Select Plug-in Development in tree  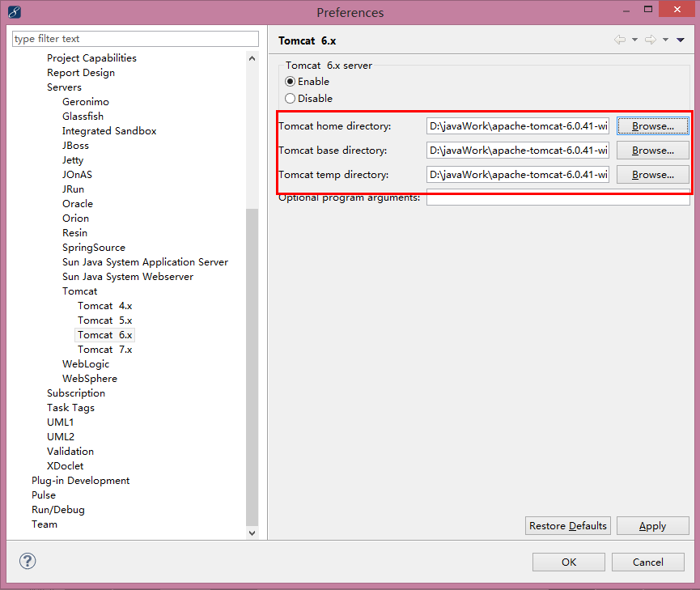(x=80, y=481)
